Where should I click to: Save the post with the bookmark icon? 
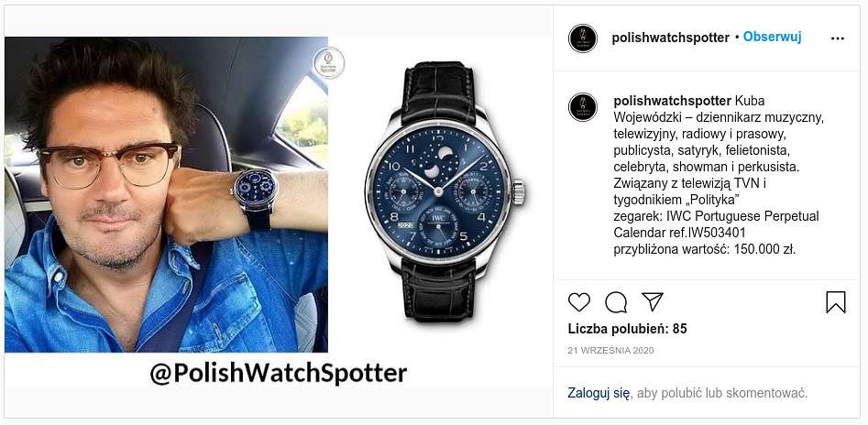(835, 302)
